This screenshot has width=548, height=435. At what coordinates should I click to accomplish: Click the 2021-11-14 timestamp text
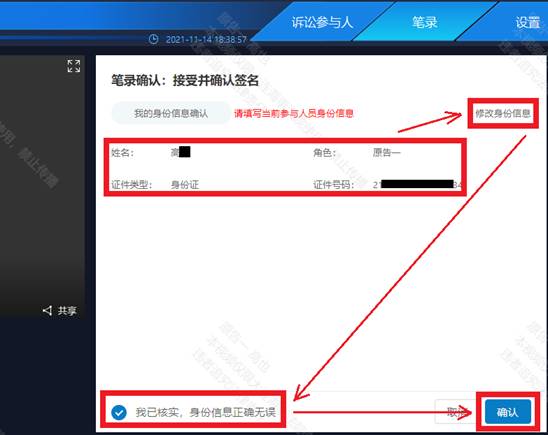206,39
